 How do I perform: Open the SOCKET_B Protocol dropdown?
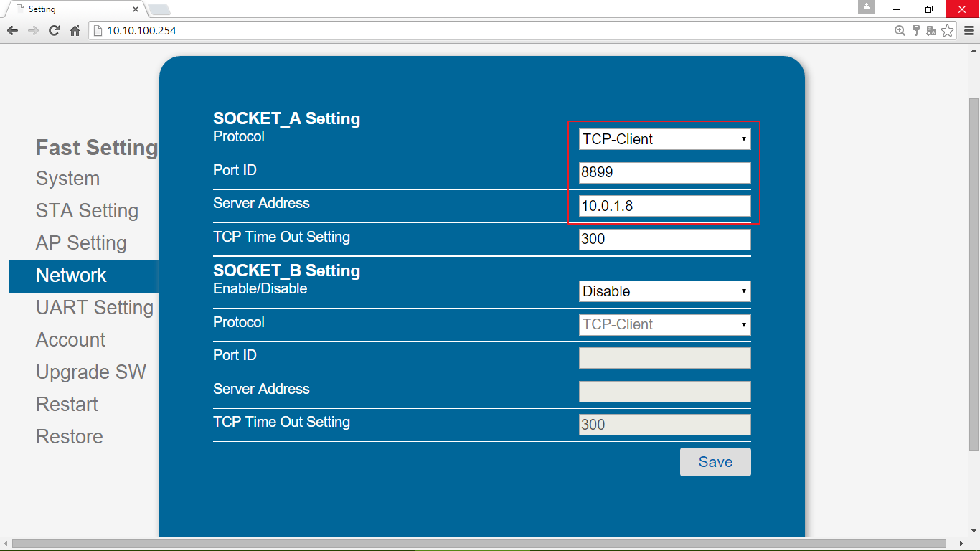pos(665,324)
